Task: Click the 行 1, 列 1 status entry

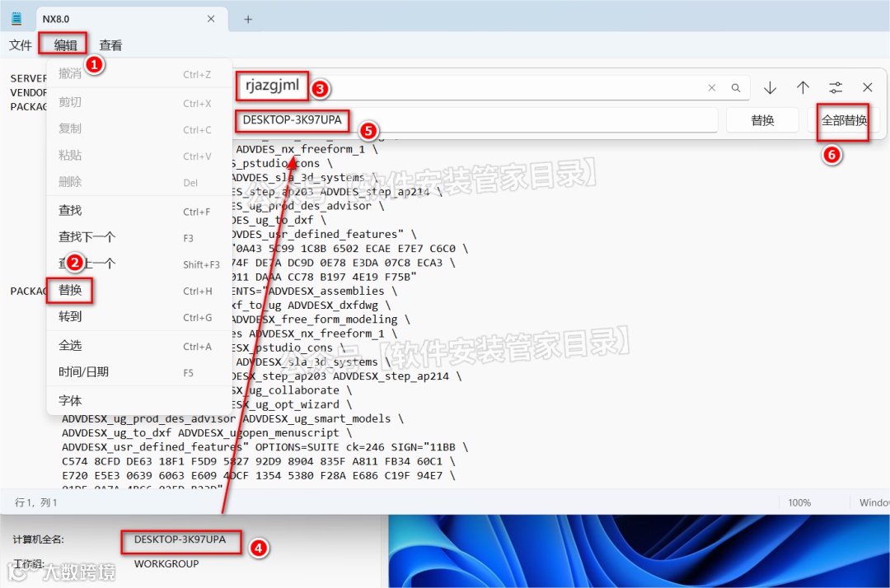Action: [x=35, y=503]
